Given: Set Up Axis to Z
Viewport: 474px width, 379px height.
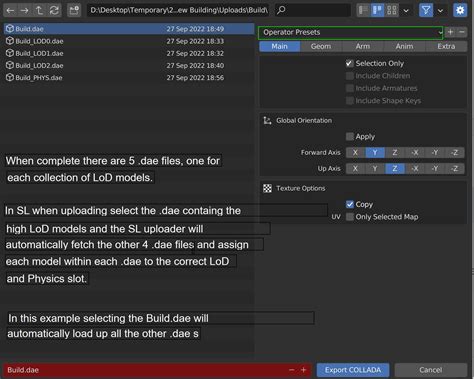Looking at the screenshot, I should pyautogui.click(x=395, y=168).
